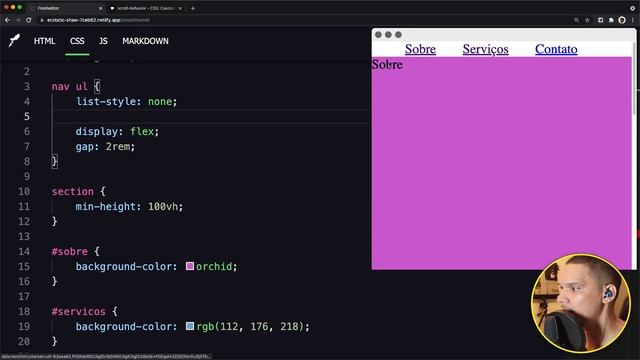Switch to the HTML tab

point(44,41)
